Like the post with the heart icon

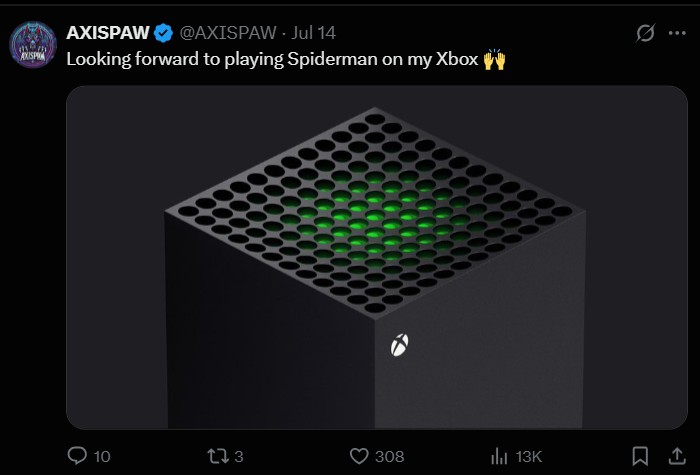point(360,456)
